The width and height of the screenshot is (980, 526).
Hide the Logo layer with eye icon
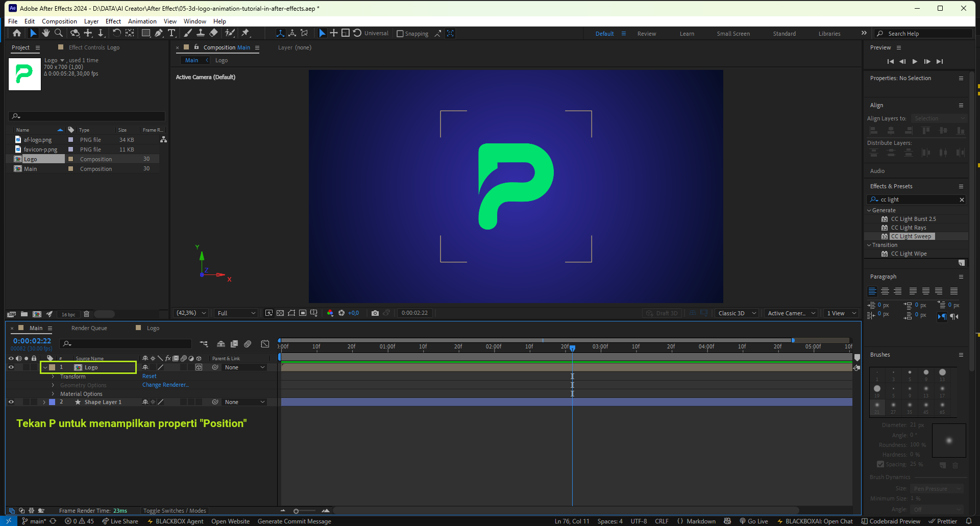pyautogui.click(x=11, y=367)
